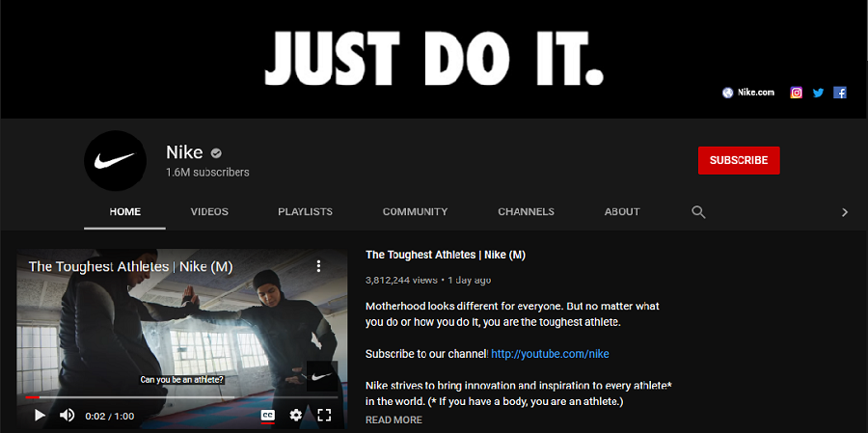
Task: Search the channel with magnifier icon
Action: (698, 212)
